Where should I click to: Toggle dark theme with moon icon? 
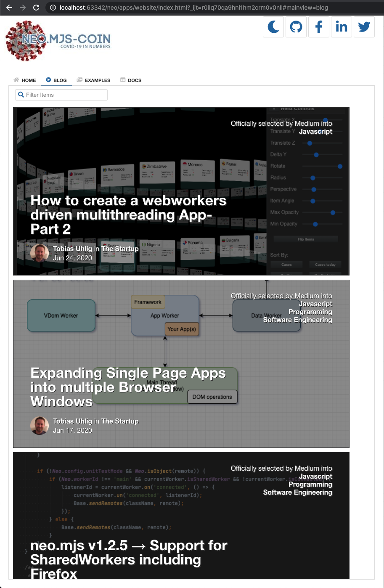[x=273, y=27]
